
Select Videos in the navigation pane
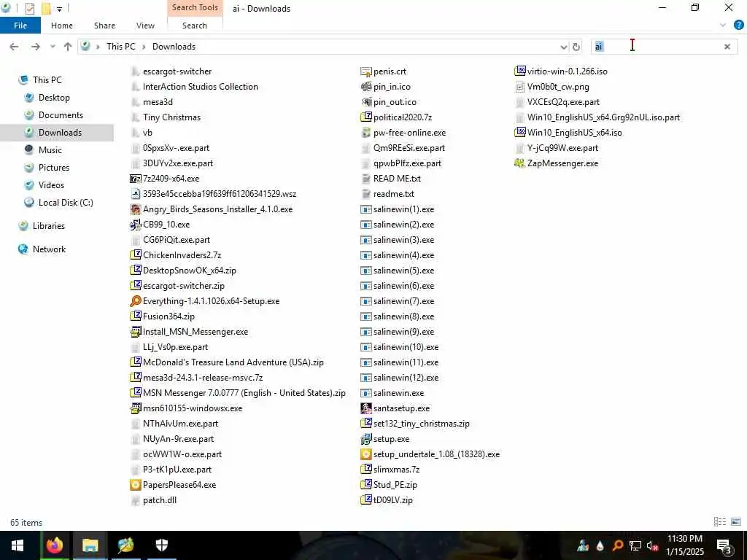[x=51, y=185]
